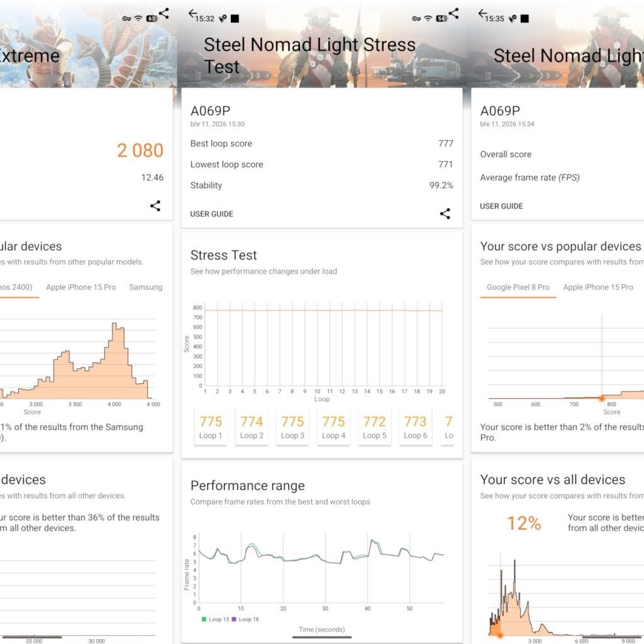Open USER GUIDE under Stability
The width and height of the screenshot is (644, 644).
(x=211, y=214)
